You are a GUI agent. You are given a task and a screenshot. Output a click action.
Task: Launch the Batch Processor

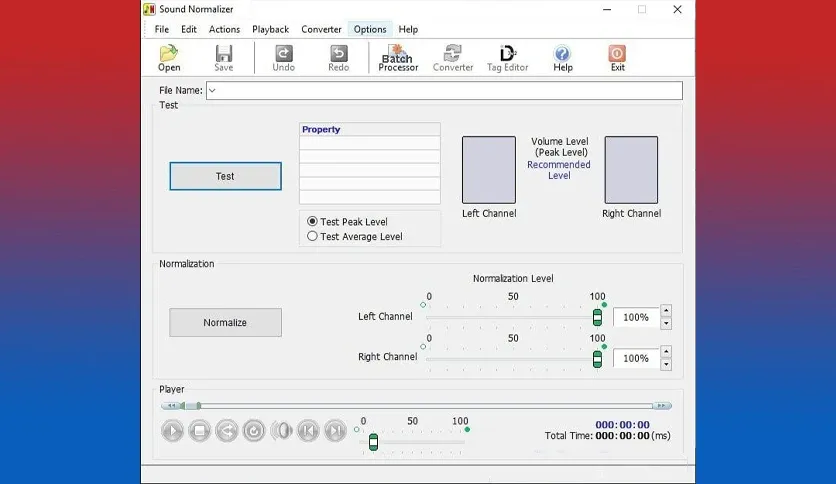(398, 58)
